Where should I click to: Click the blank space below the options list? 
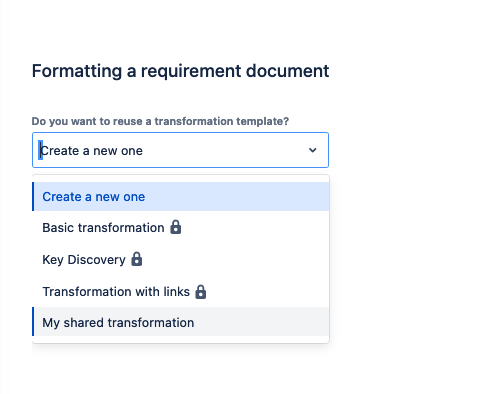(x=180, y=368)
